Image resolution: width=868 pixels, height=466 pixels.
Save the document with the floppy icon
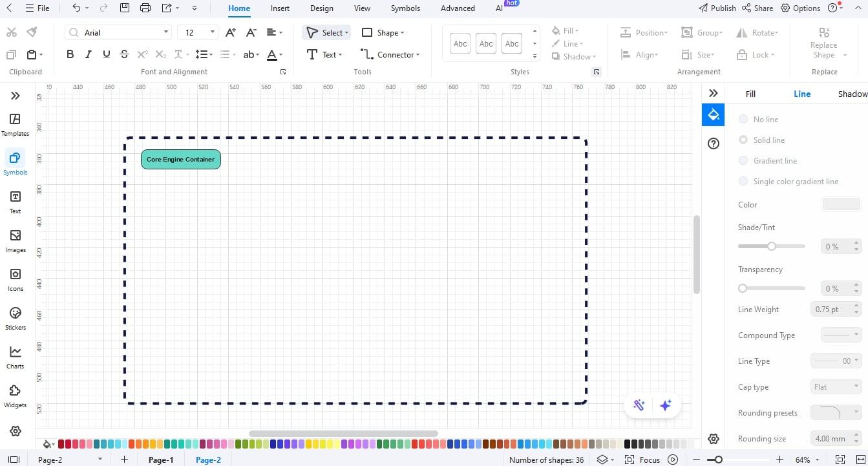click(x=125, y=8)
